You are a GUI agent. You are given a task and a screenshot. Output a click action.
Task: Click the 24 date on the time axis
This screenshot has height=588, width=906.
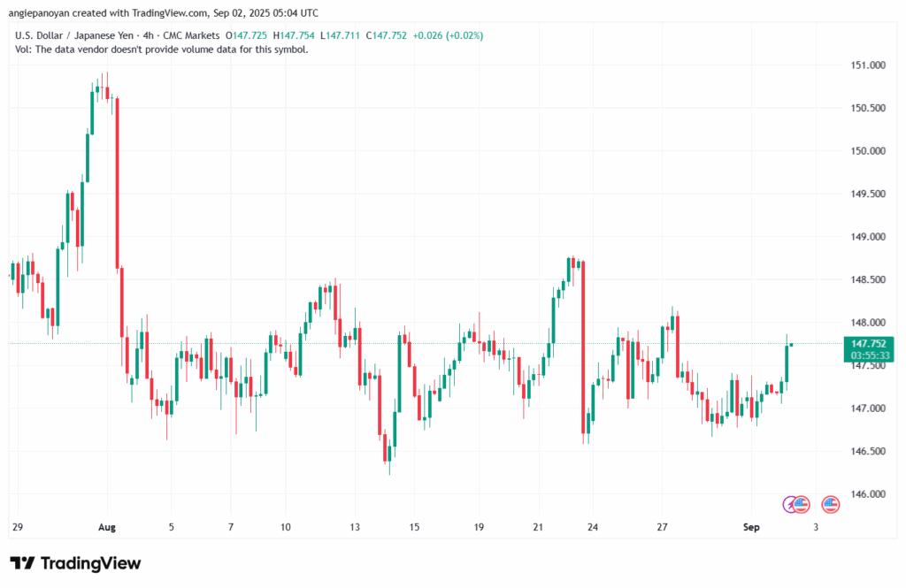(x=592, y=527)
